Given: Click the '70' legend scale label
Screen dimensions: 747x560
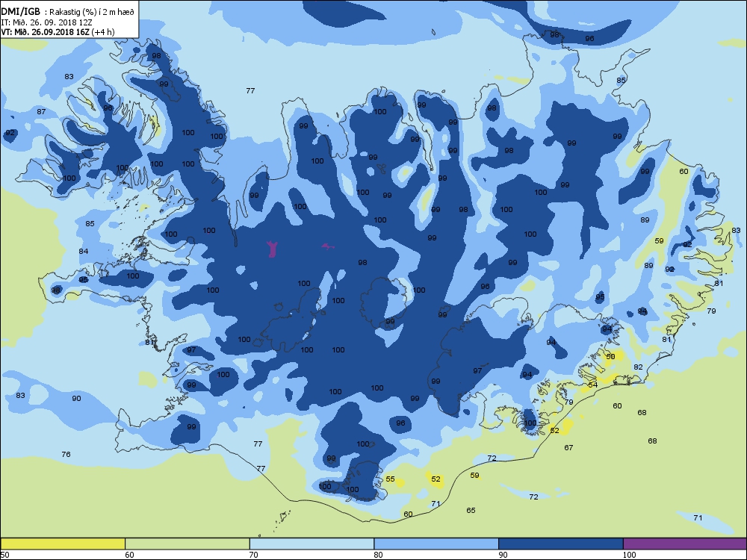Looking at the screenshot, I should point(254,555).
